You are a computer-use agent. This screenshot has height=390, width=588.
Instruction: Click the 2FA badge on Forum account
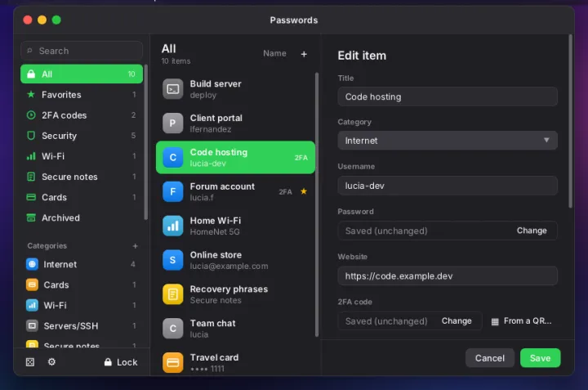(x=285, y=192)
